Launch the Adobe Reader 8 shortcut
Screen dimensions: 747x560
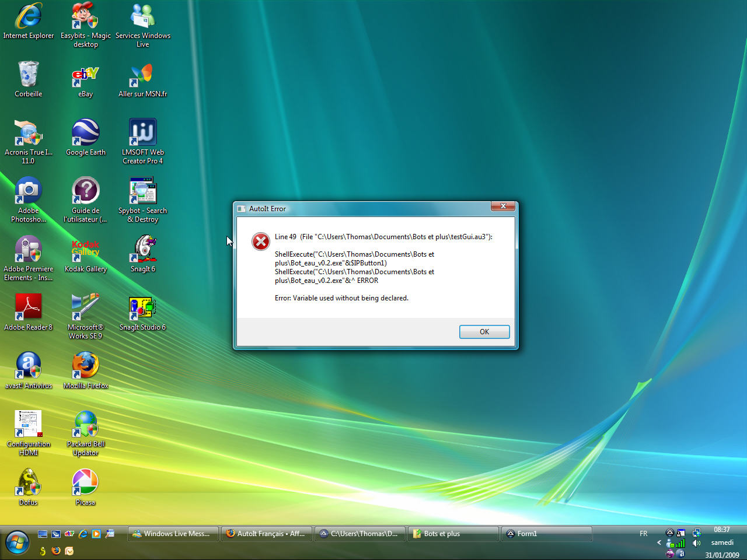[x=28, y=308]
